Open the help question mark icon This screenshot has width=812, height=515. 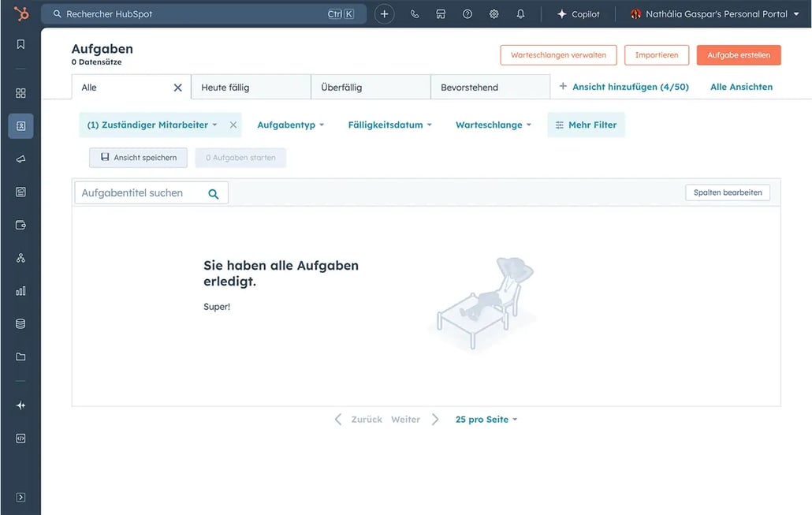coord(467,13)
